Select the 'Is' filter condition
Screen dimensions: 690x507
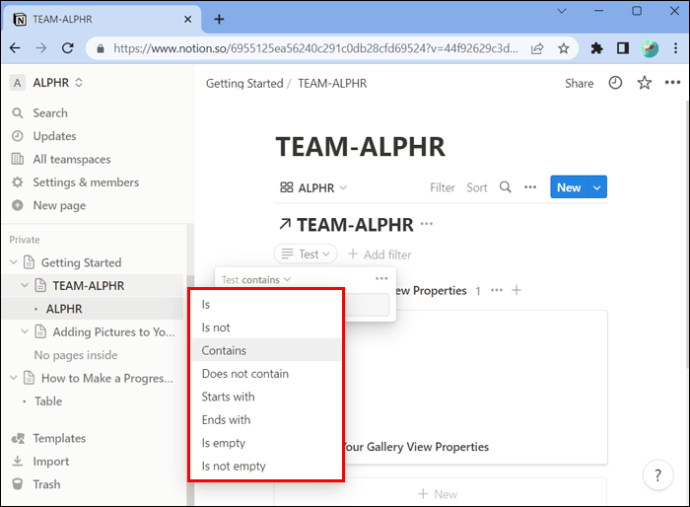pos(266,304)
